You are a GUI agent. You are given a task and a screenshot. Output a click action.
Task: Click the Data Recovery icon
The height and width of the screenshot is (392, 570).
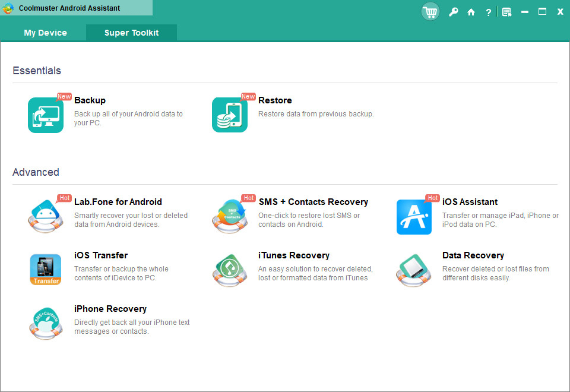coord(414,270)
